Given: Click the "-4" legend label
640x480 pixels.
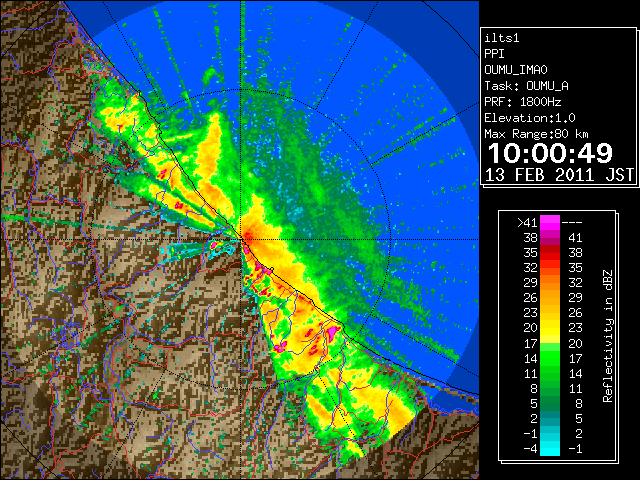Looking at the screenshot, I should [530, 449].
